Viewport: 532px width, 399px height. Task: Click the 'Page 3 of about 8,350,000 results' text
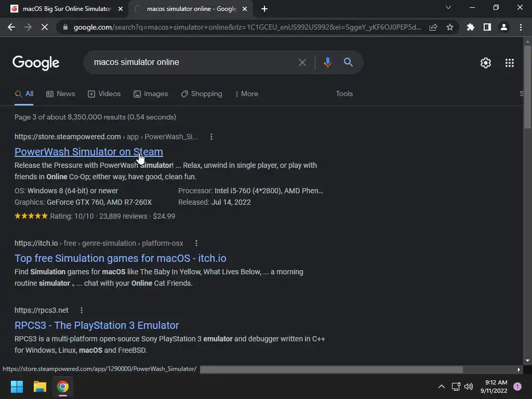(96, 117)
